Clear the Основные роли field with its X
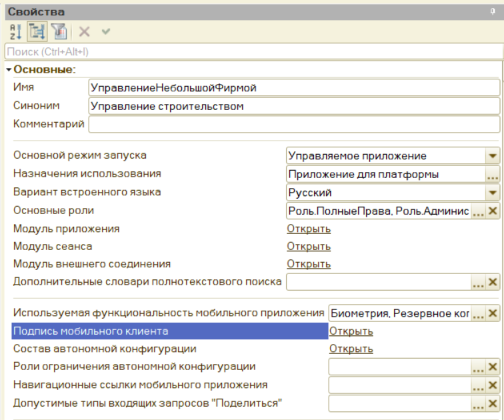Image resolution: width=504 pixels, height=420 pixels. pos(493,211)
